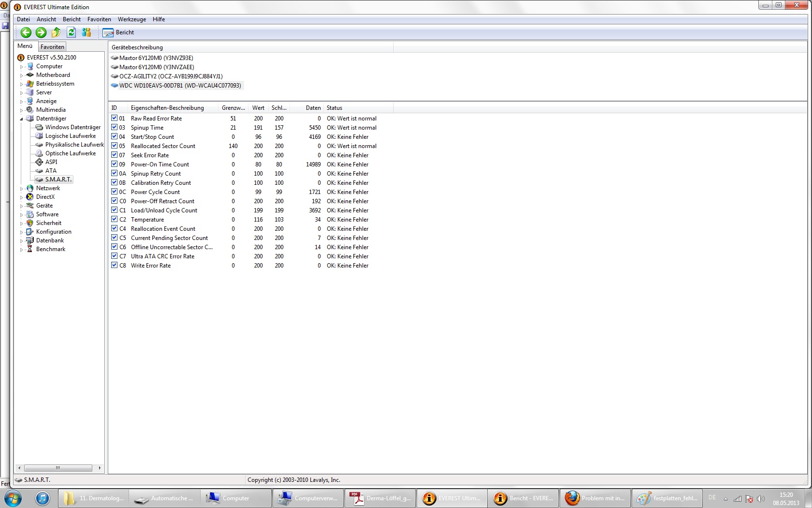Toggle checkbox for Seek Error Rate
812x508 pixels.
[x=115, y=155]
